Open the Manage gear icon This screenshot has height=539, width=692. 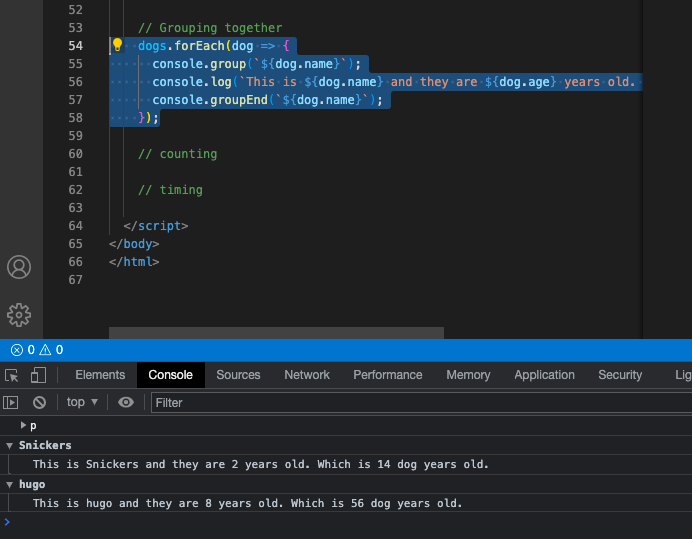coord(19,315)
